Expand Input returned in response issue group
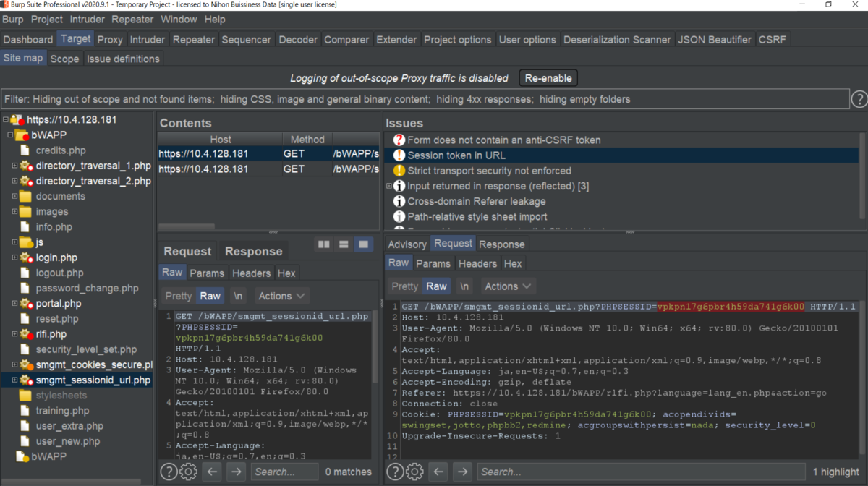This screenshot has width=868, height=486. click(x=389, y=186)
